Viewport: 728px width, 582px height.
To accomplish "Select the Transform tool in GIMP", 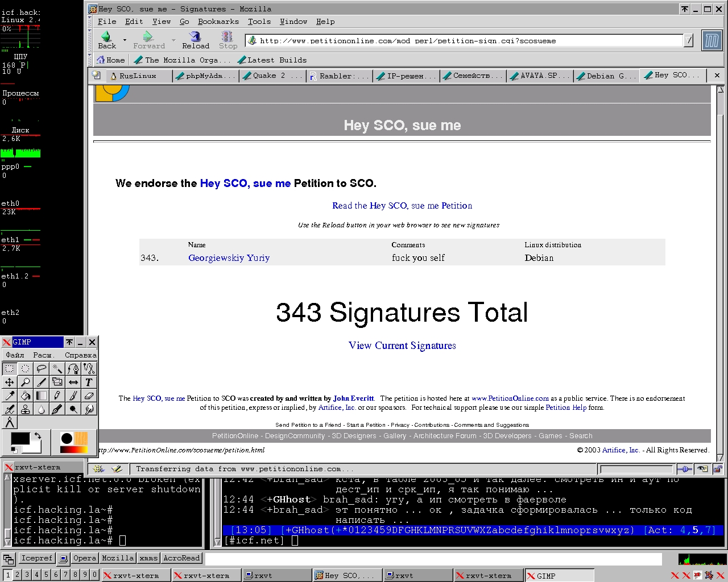I will (57, 383).
